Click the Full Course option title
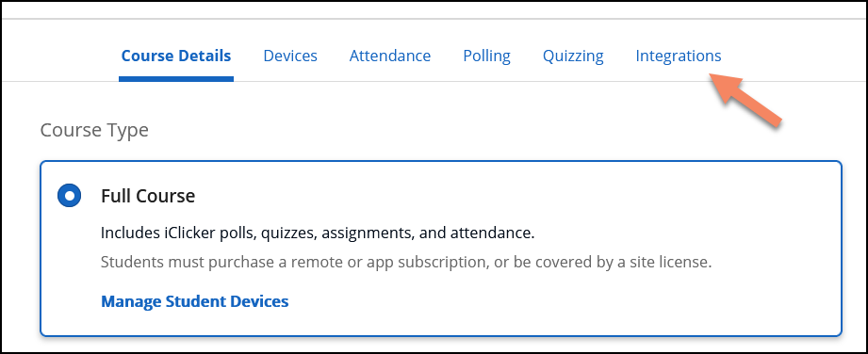This screenshot has height=354, width=868. 148,196
